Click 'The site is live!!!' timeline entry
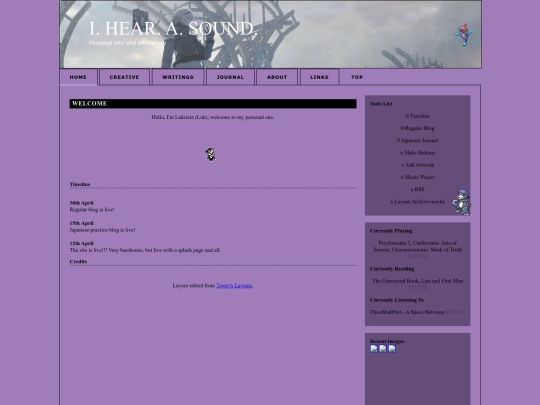Image resolution: width=540 pixels, height=405 pixels. (145, 250)
